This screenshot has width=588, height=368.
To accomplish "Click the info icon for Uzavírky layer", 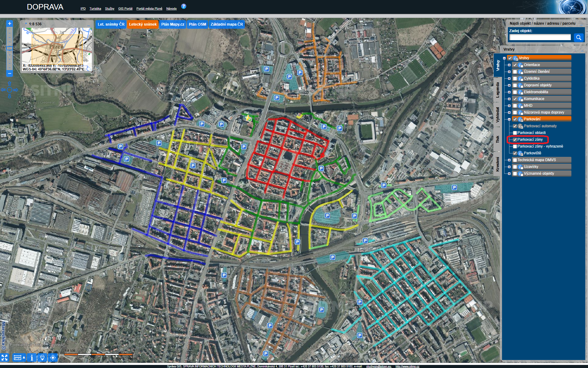I will point(520,167).
